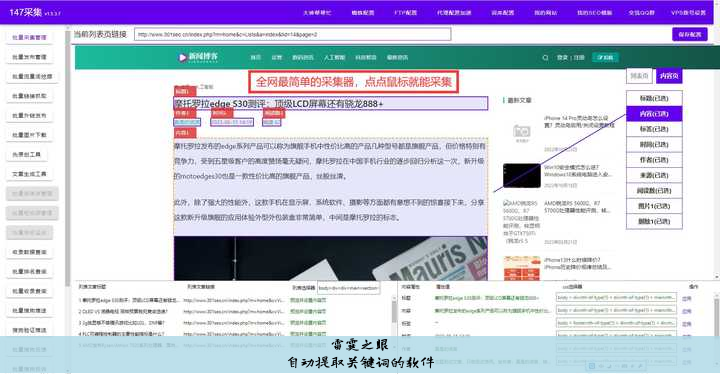Open the 我的网站 top menu item

(546, 13)
